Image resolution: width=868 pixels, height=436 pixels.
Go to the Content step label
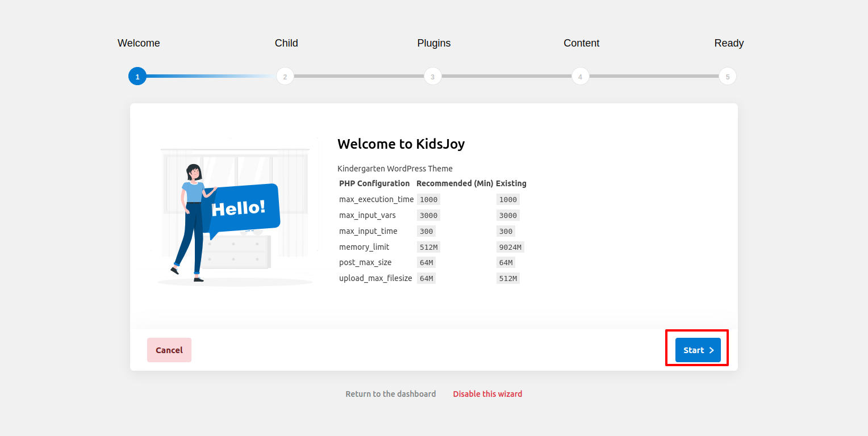click(x=581, y=43)
